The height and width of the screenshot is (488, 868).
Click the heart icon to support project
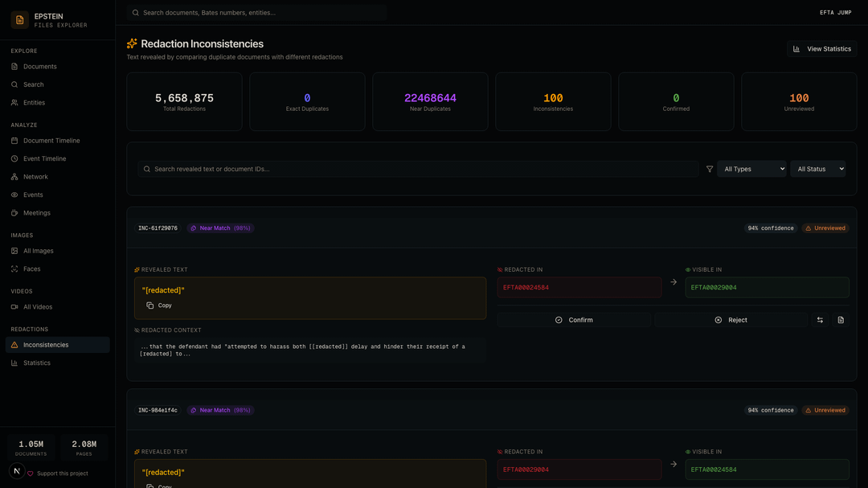coord(31,474)
